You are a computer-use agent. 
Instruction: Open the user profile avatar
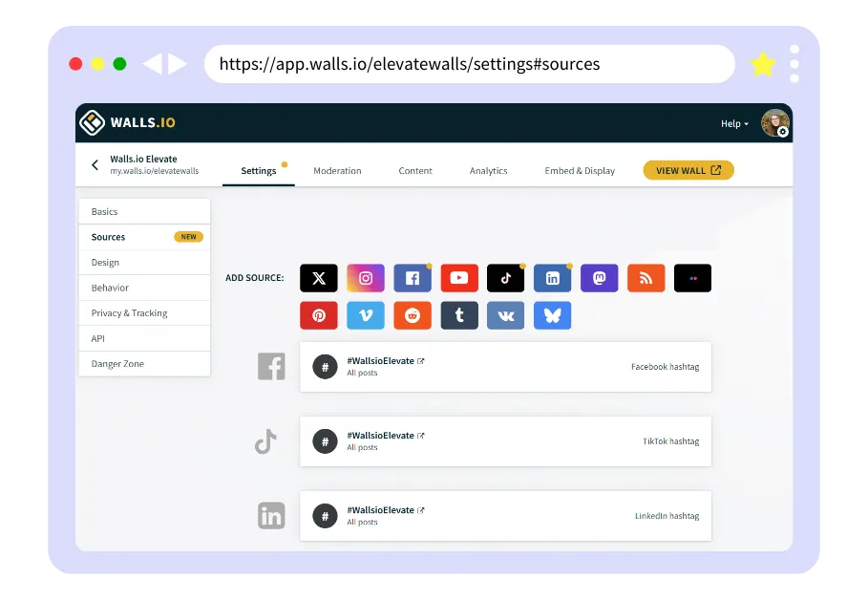[x=774, y=123]
